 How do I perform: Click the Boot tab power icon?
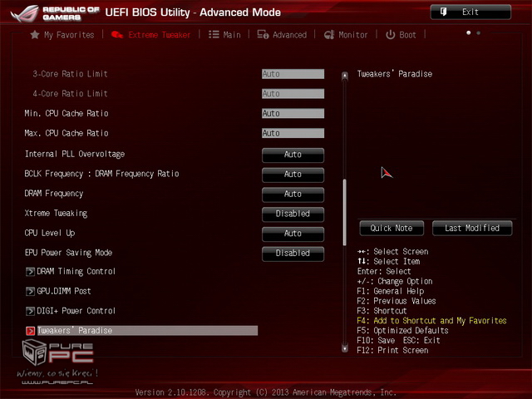click(x=390, y=35)
